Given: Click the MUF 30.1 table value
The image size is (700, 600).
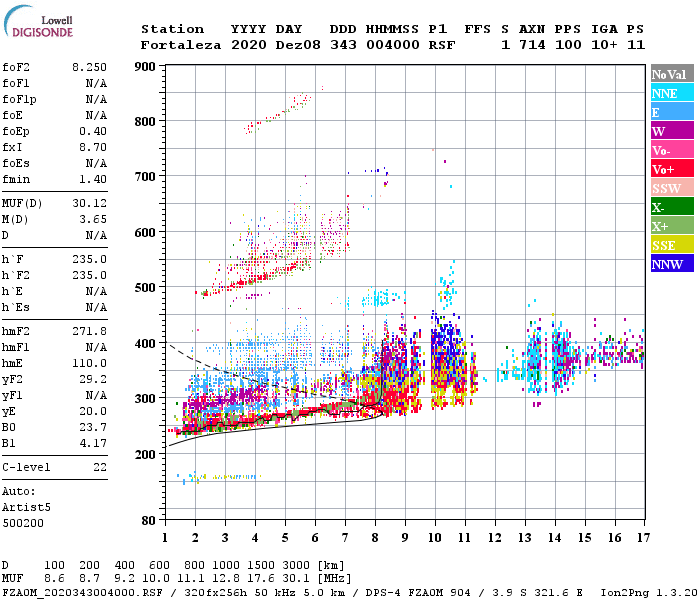Looking at the screenshot, I should pos(296,579).
